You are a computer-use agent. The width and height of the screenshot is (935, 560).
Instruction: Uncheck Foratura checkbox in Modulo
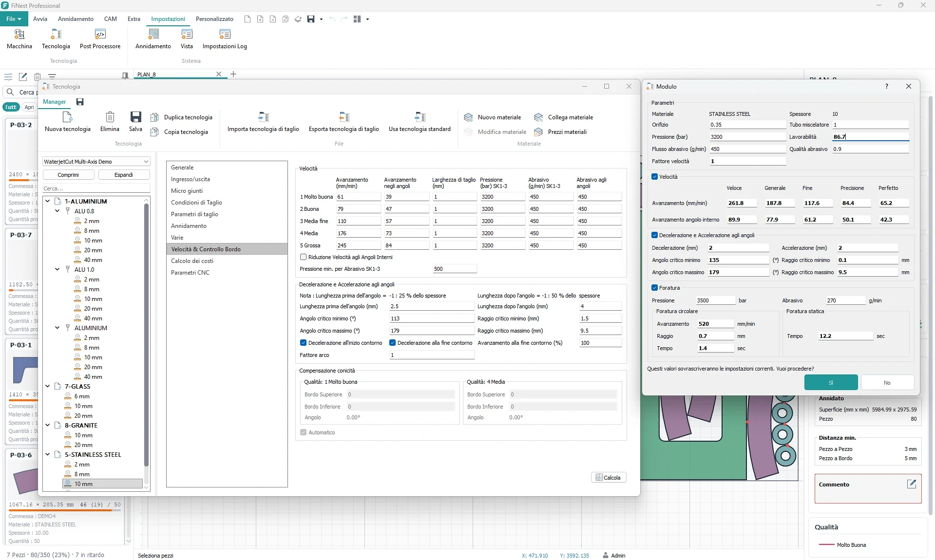(655, 288)
